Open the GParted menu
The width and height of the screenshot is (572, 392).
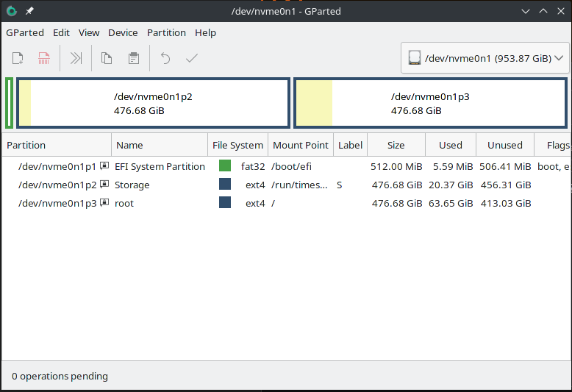(x=25, y=33)
